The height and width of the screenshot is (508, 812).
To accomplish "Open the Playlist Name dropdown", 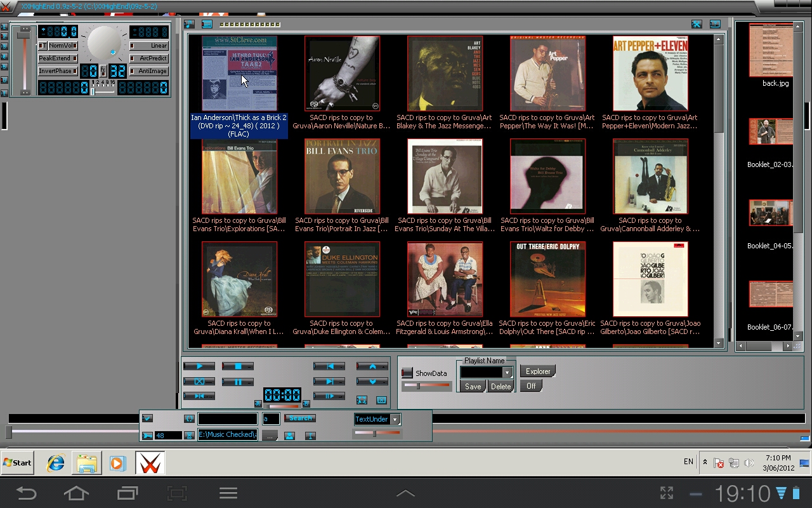I will [507, 373].
